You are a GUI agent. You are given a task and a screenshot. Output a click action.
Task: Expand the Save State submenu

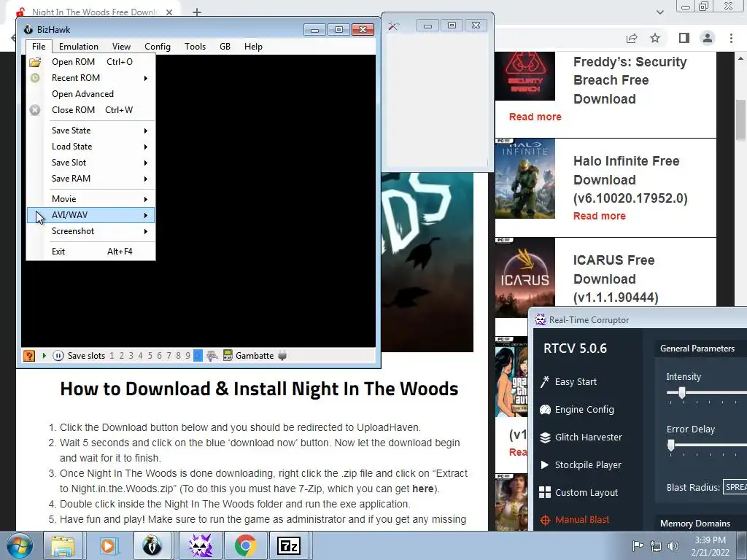[90, 131]
